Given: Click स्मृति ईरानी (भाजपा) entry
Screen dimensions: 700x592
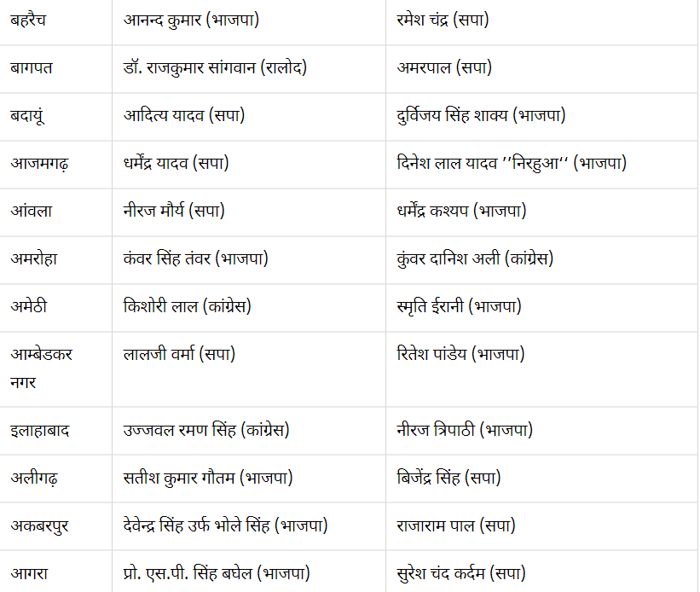Looking at the screenshot, I should click(x=459, y=306).
